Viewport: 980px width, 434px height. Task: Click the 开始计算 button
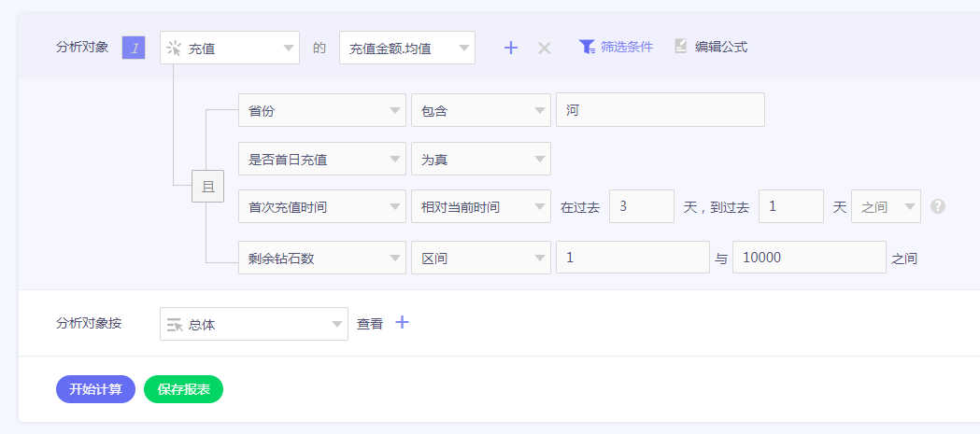(x=95, y=389)
